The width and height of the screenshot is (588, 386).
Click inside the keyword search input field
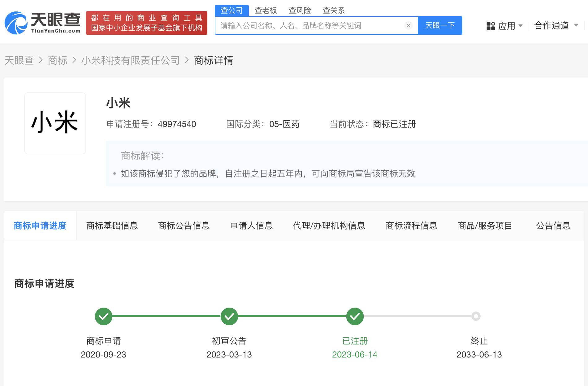pyautogui.click(x=309, y=25)
